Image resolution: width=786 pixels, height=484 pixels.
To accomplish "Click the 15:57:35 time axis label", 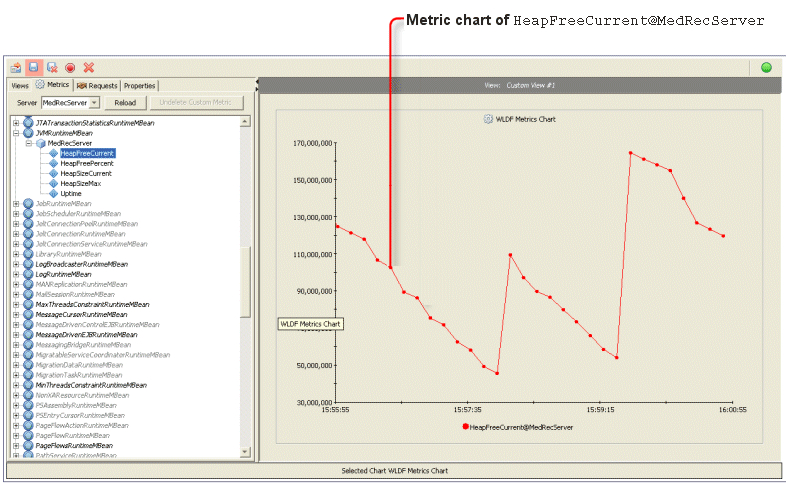I will pos(467,410).
